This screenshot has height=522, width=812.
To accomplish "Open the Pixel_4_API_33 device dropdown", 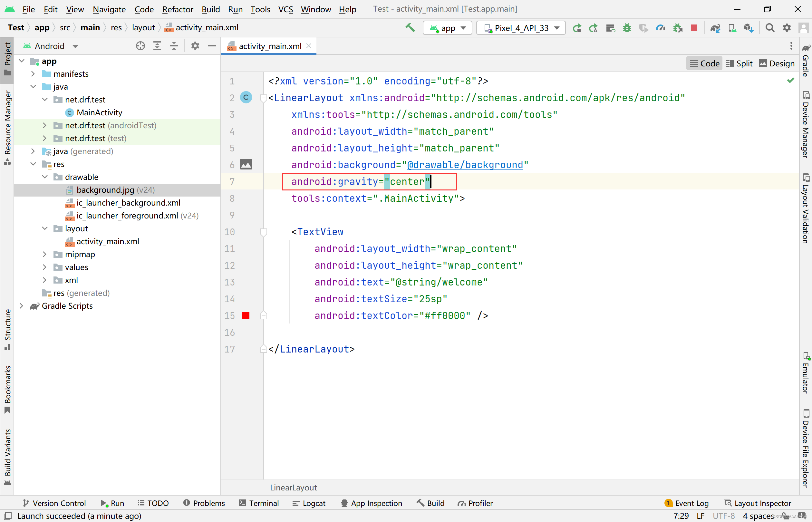I will point(520,28).
